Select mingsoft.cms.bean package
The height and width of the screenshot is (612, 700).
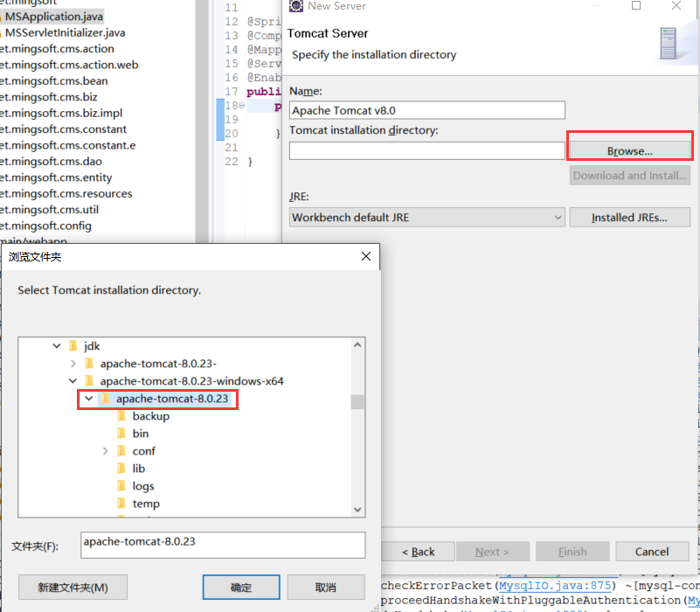[54, 80]
